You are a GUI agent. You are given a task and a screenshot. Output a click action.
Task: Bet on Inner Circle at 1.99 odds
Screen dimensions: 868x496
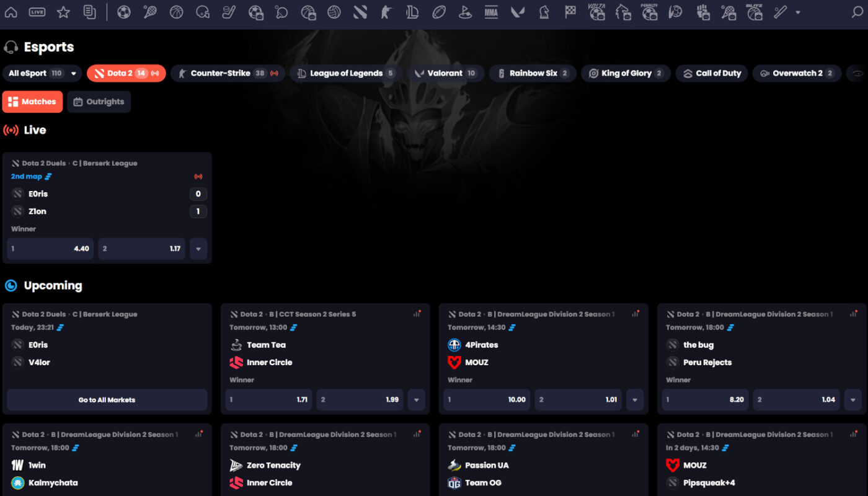pos(360,400)
